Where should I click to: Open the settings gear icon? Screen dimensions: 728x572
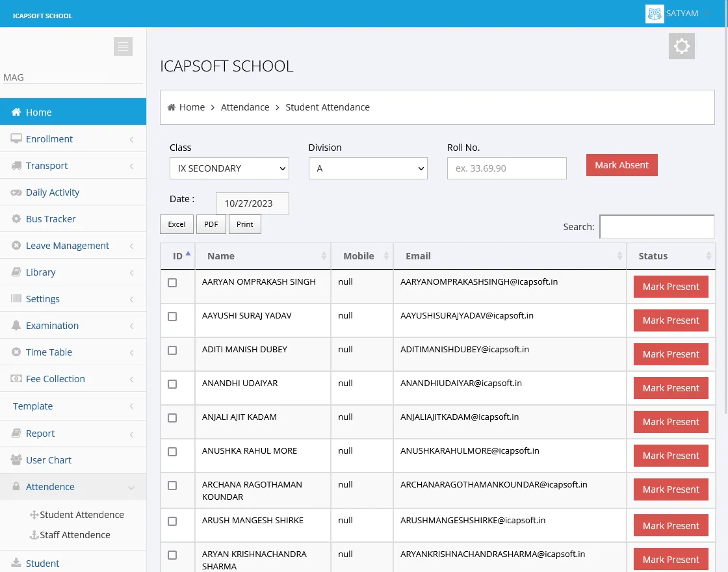[x=682, y=46]
